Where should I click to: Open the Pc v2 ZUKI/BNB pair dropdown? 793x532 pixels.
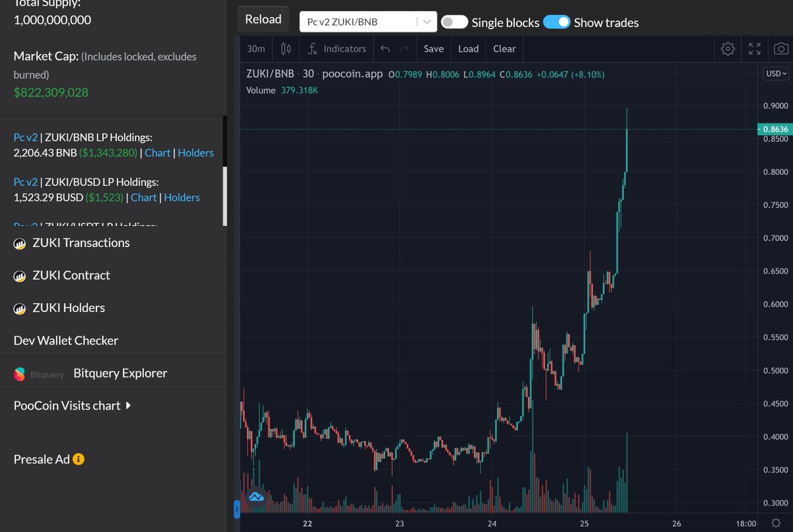coord(368,22)
